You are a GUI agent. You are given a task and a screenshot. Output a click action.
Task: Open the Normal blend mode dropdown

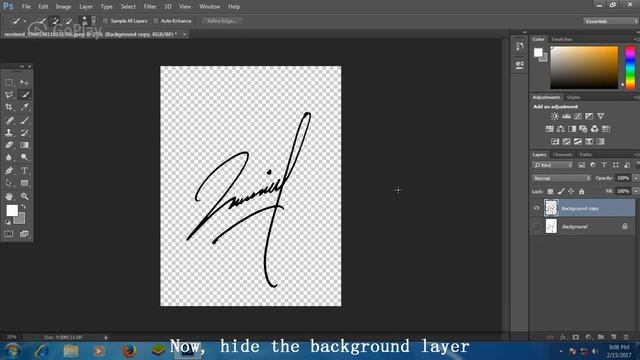pos(561,178)
